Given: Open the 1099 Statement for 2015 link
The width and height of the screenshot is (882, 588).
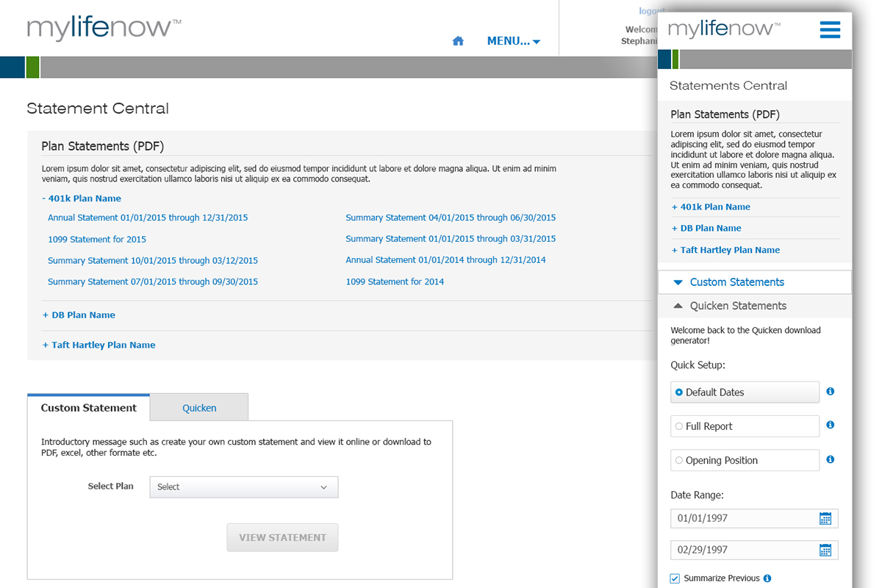Looking at the screenshot, I should coord(97,239).
